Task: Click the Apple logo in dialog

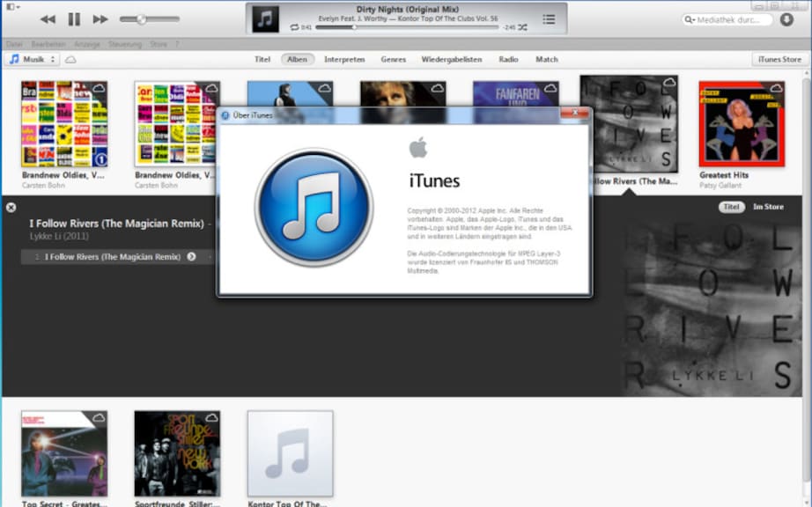Action: (x=418, y=148)
